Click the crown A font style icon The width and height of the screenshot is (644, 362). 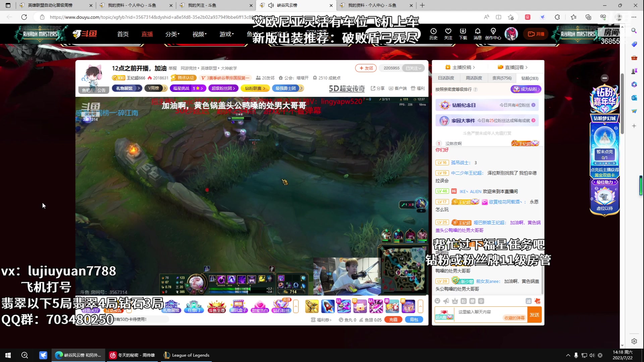tap(455, 301)
